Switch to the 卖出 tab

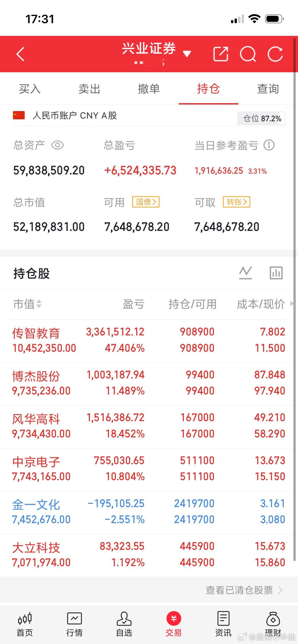(89, 89)
